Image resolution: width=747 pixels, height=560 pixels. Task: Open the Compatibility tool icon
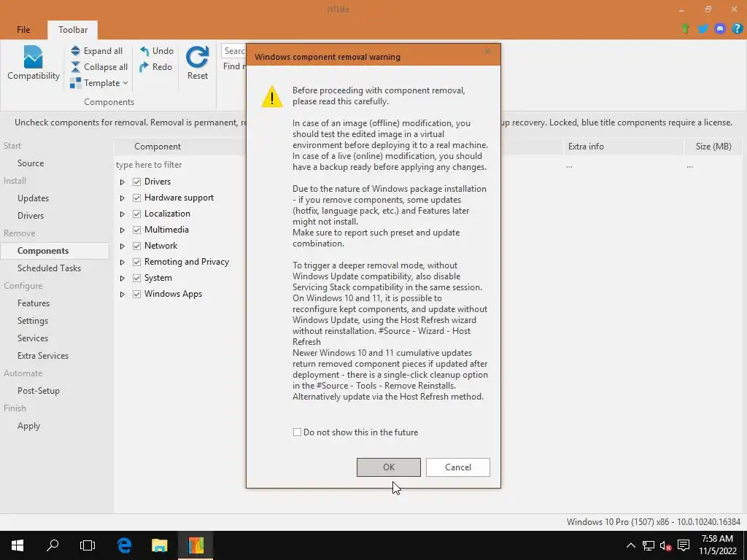[33, 57]
